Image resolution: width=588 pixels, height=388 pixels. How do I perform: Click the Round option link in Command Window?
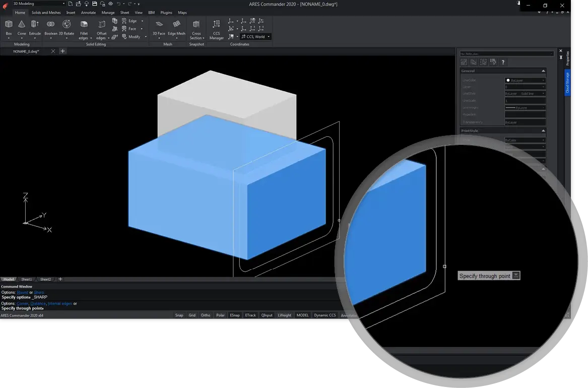[23, 292]
